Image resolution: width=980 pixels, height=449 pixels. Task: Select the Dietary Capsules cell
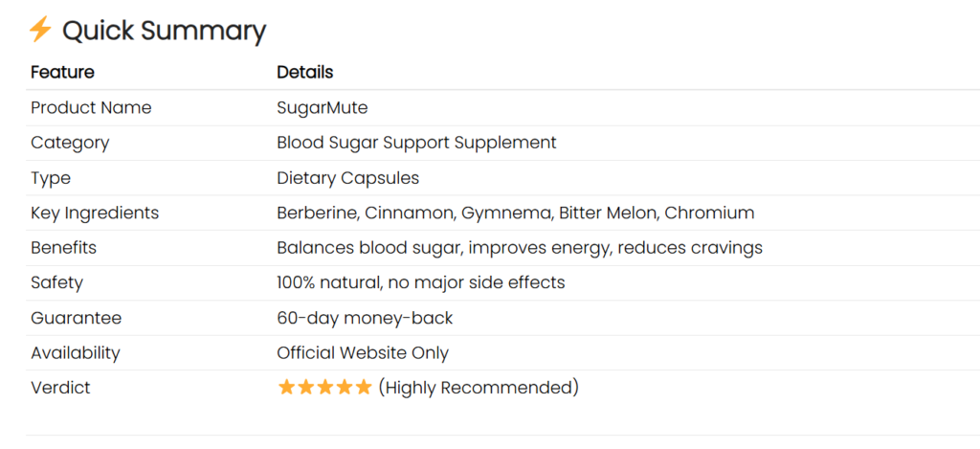tap(347, 178)
